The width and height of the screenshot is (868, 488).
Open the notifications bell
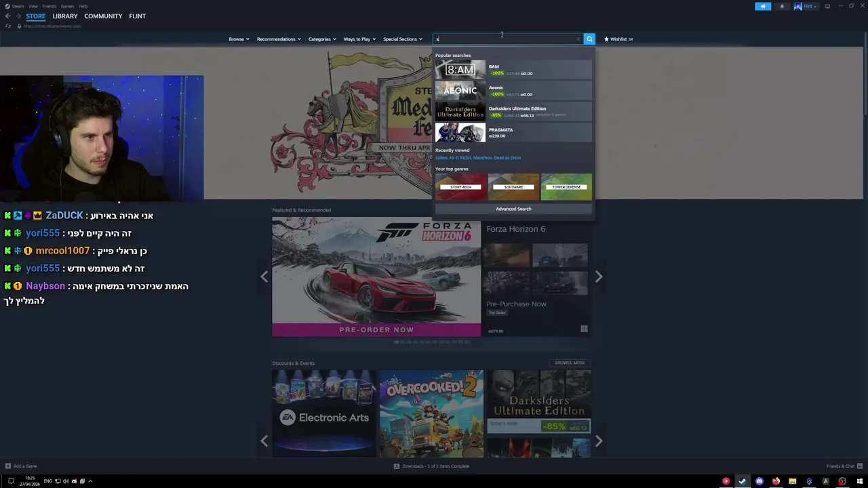point(782,6)
